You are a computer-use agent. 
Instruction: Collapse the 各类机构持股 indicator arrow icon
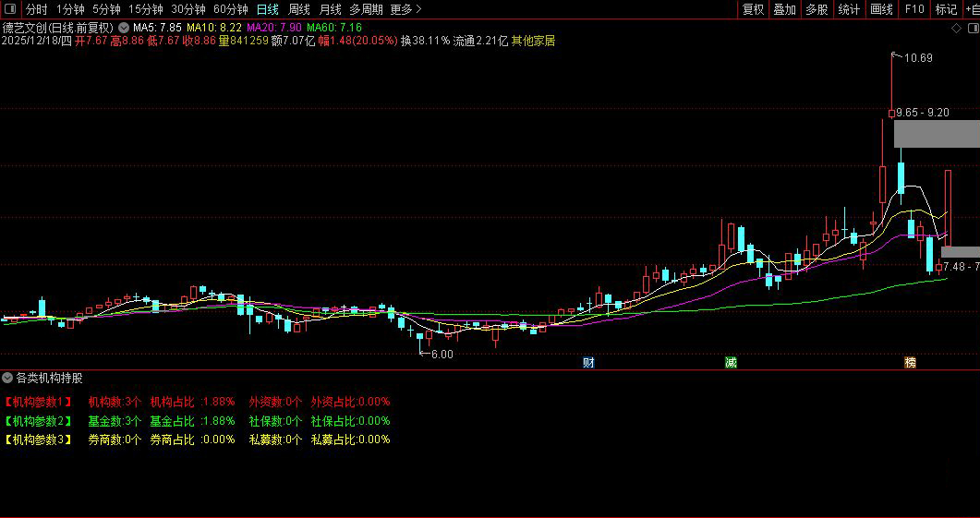point(6,378)
